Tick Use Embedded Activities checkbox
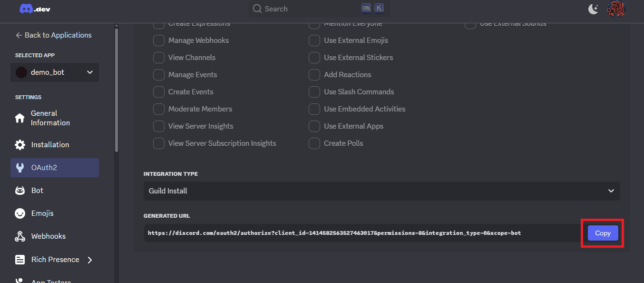Screen dimensions: 644x283 coord(314,109)
